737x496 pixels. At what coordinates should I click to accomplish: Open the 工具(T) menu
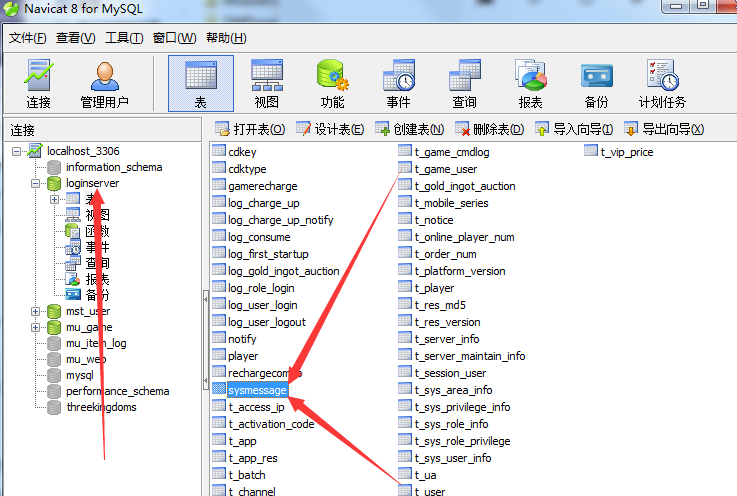tap(124, 38)
